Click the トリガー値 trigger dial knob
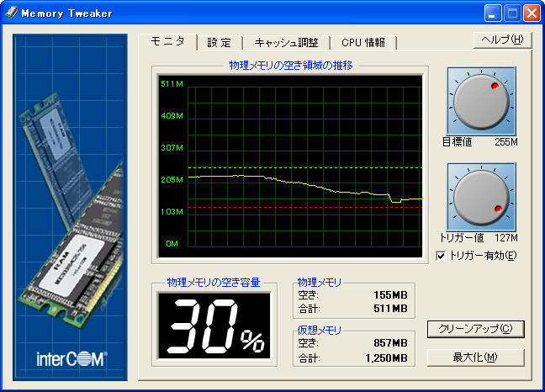Viewport: 545px width, 392px height. (x=481, y=197)
